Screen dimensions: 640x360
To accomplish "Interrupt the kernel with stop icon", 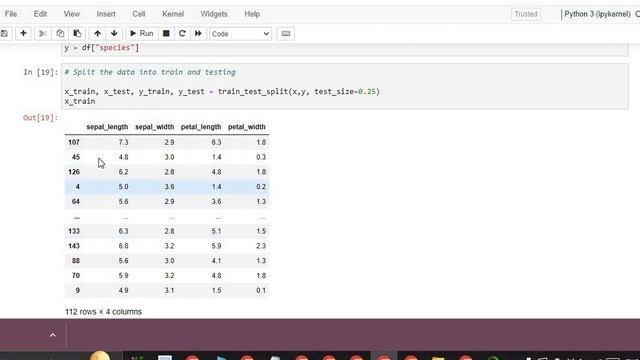I will coord(166,33).
